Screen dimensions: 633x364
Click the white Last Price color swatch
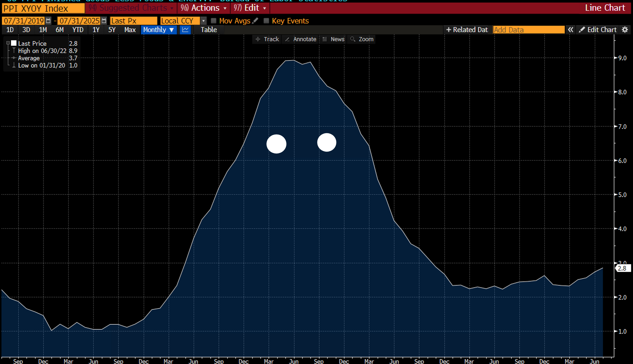click(x=14, y=43)
